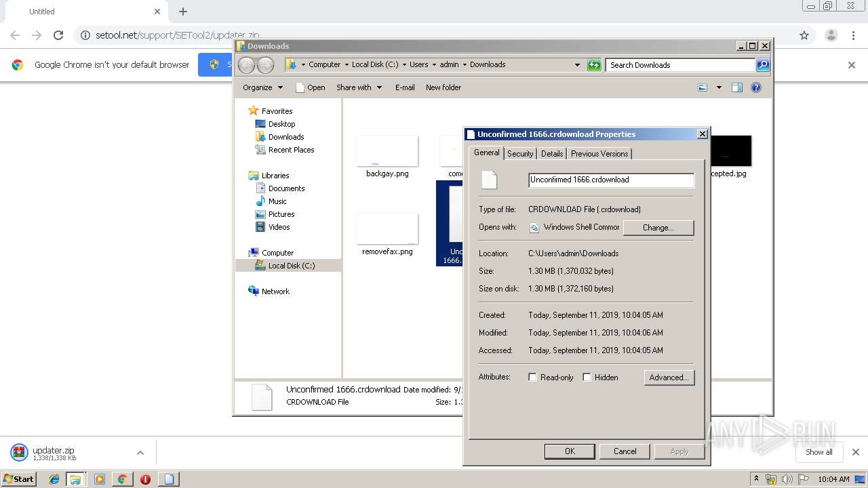Click the Chrome back arrow
The width and height of the screenshot is (868, 488).
click(x=15, y=35)
